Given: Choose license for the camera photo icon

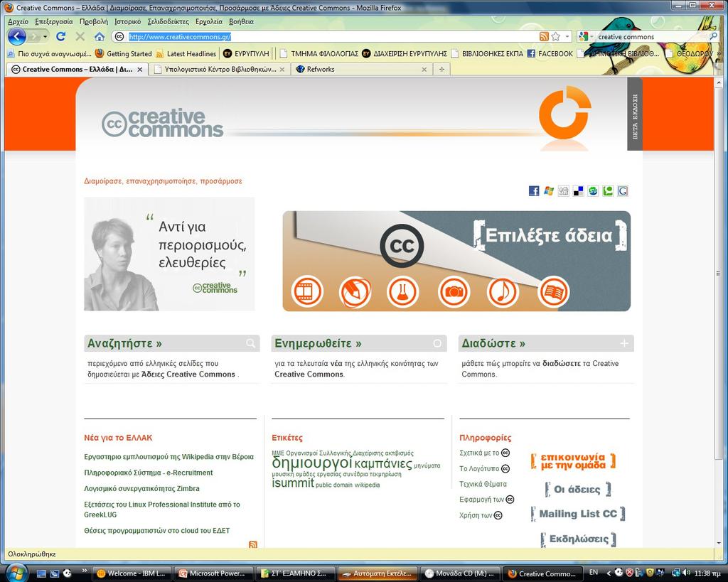Looking at the screenshot, I should (x=454, y=292).
